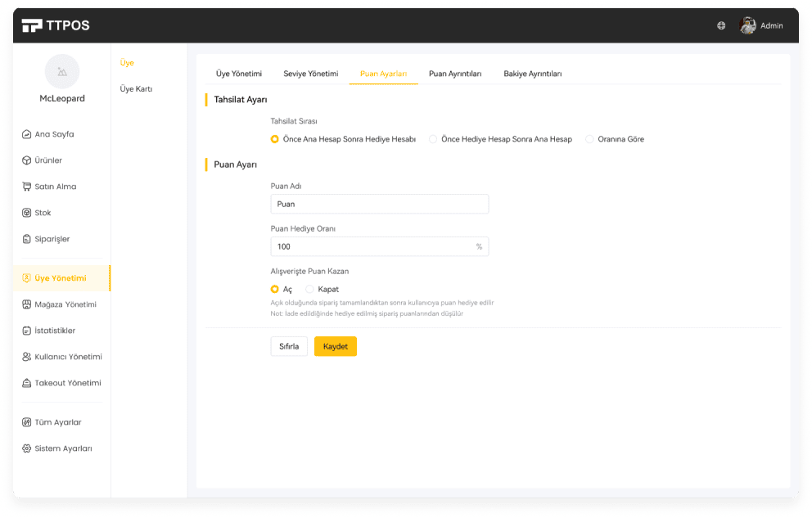Click the yellow Kaydet button
This screenshot has width=812, height=518.
(336, 347)
